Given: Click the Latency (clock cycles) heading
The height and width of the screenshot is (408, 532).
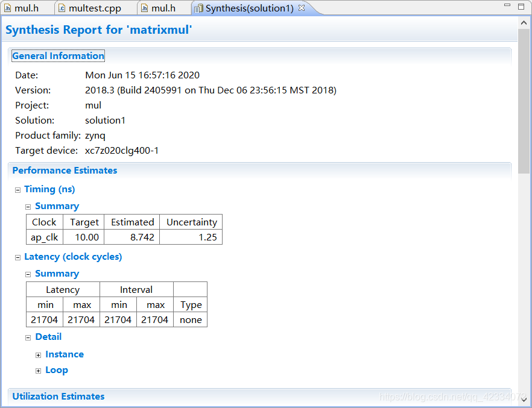Looking at the screenshot, I should pyautogui.click(x=73, y=257).
